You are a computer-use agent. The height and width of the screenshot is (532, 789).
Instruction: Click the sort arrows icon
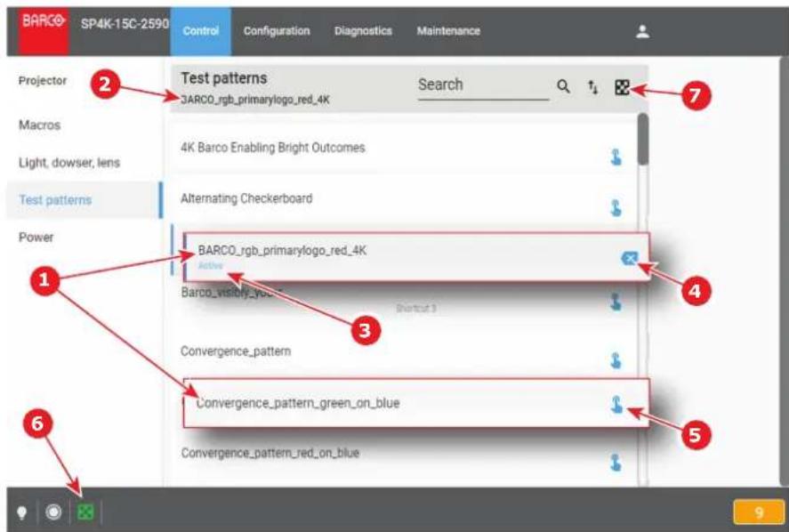[593, 87]
